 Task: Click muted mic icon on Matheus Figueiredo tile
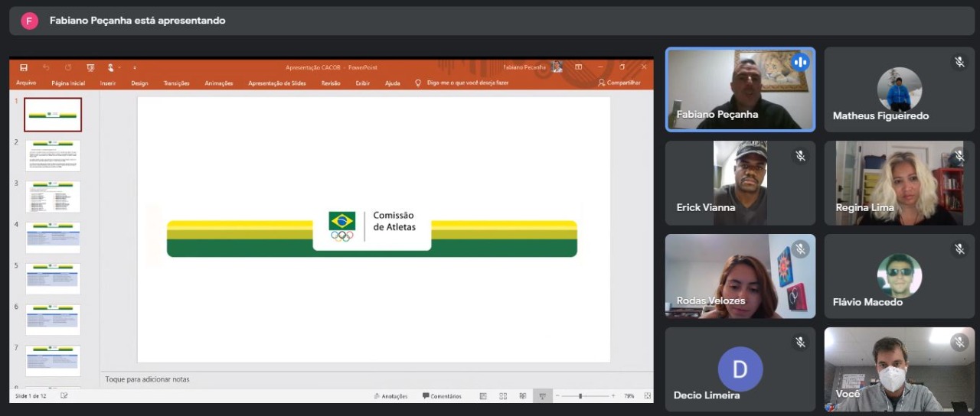pyautogui.click(x=959, y=62)
